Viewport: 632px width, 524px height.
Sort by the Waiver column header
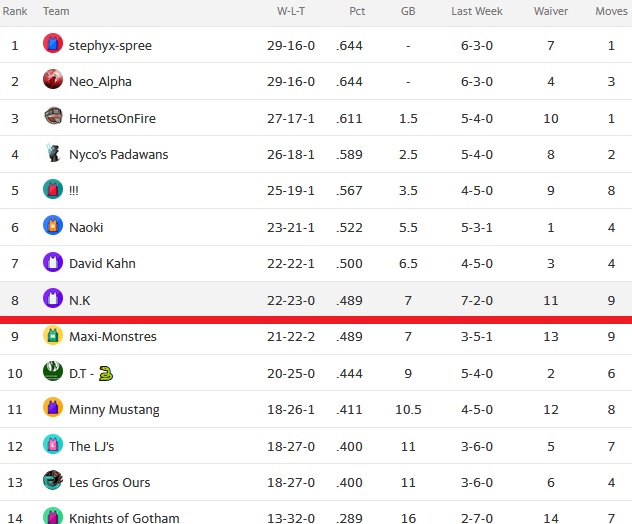pyautogui.click(x=551, y=11)
